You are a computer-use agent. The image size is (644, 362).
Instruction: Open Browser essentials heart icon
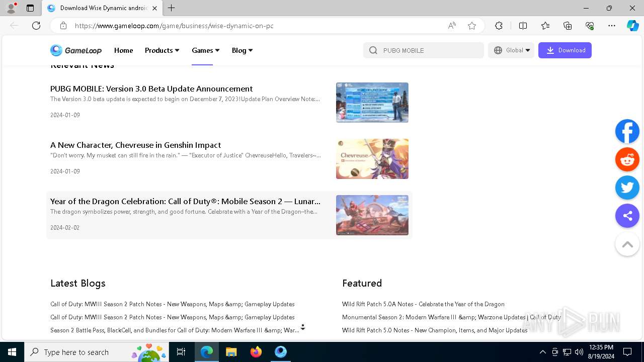[590, 26]
